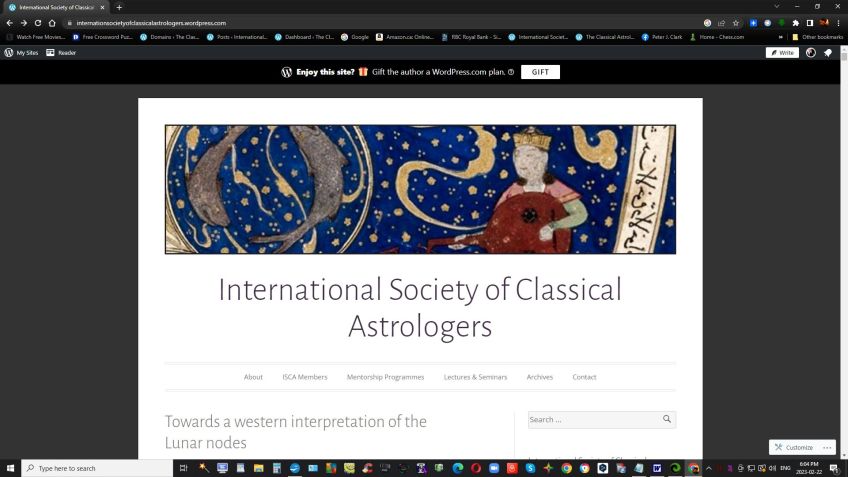
Task: Click the search magnifier icon
Action: [667, 419]
